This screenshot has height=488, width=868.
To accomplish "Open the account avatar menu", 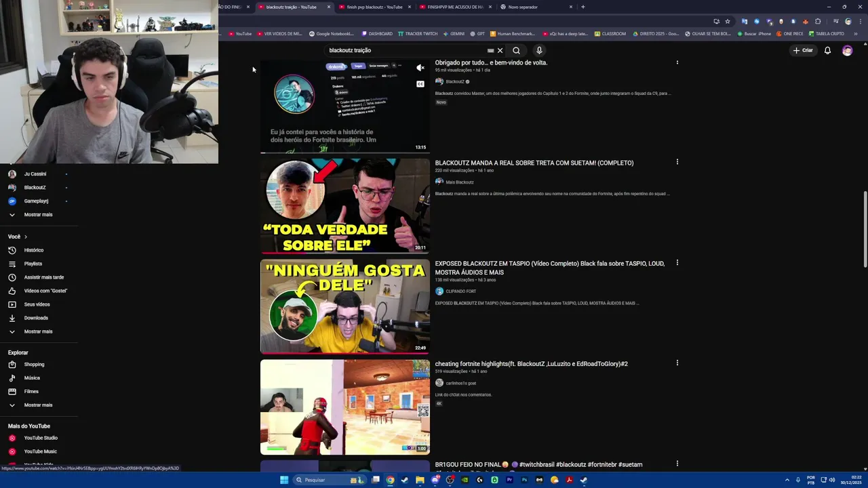I will pos(847,50).
